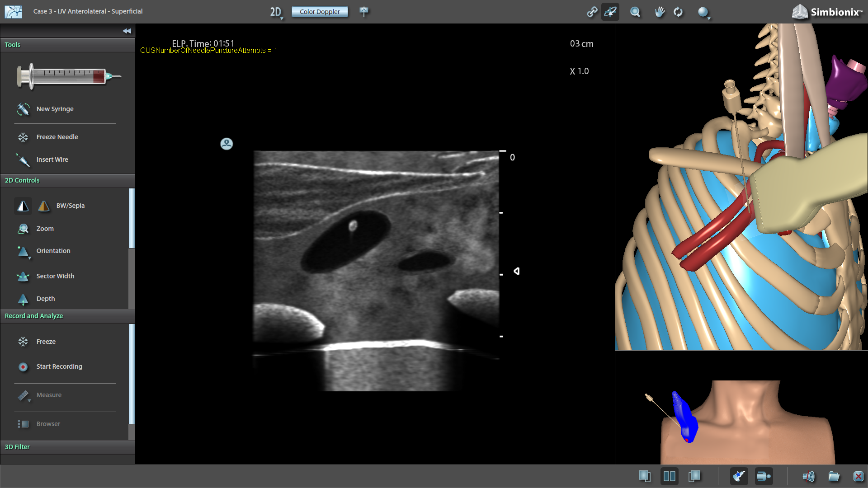Select the sepia image mode icon
Screen dimensions: 868x488
(x=44, y=206)
